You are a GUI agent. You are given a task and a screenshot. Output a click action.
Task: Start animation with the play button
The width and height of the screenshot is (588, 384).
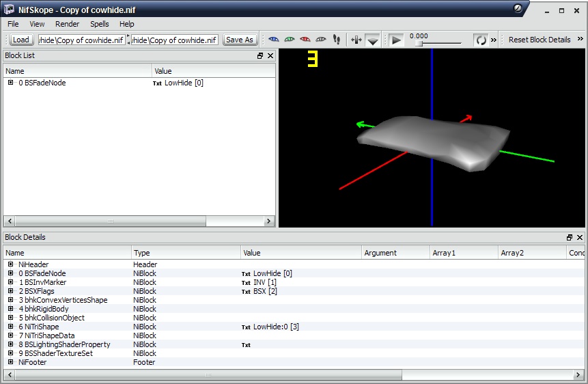point(396,40)
